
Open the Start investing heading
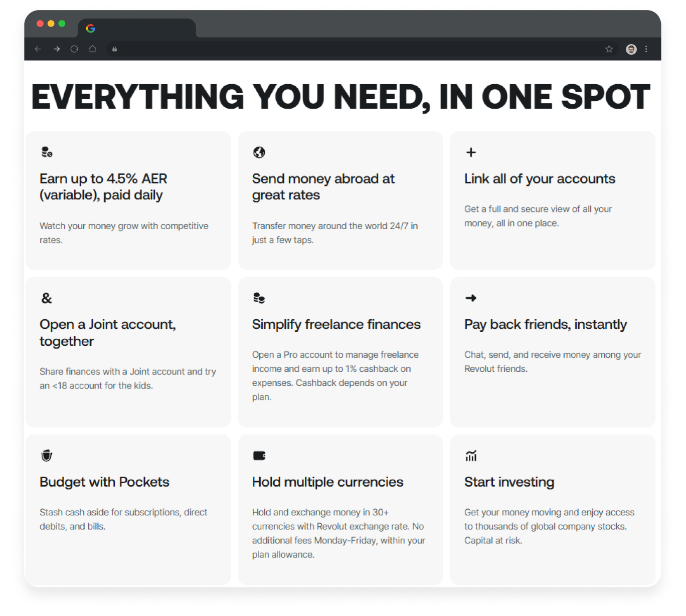click(x=509, y=482)
